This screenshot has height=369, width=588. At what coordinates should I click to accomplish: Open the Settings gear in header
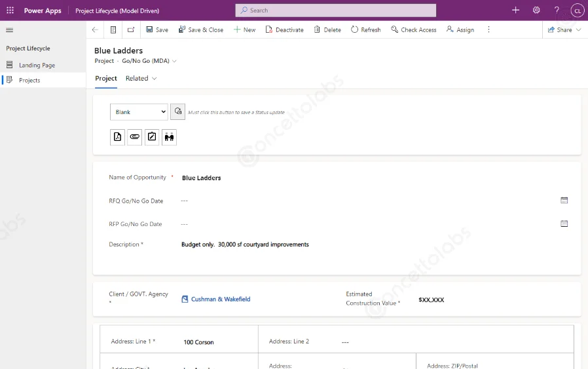[536, 10]
